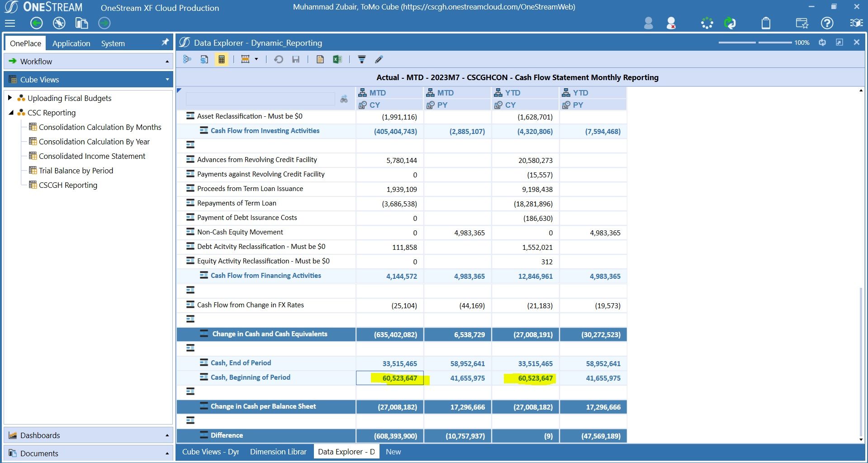Screen dimensions: 868x463
Task: Open the Dimension Library tab at the bottom
Action: coord(278,451)
